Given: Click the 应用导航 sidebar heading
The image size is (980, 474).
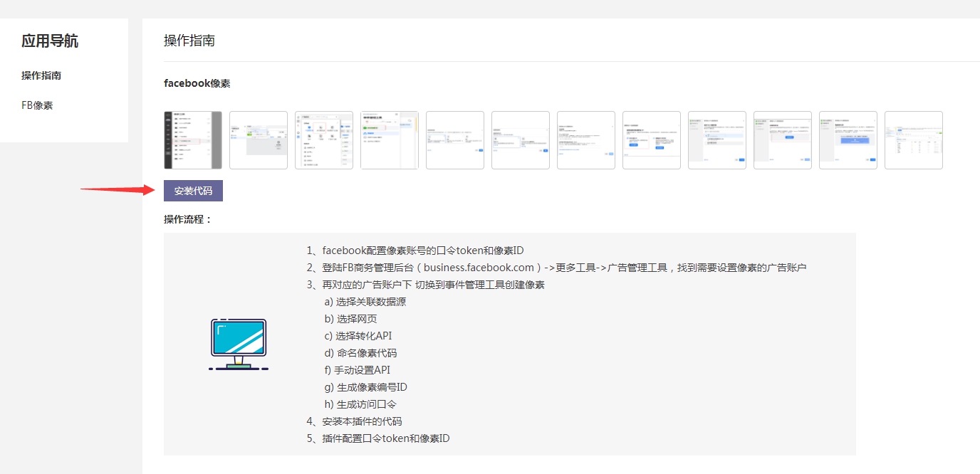Looking at the screenshot, I should coord(50,41).
